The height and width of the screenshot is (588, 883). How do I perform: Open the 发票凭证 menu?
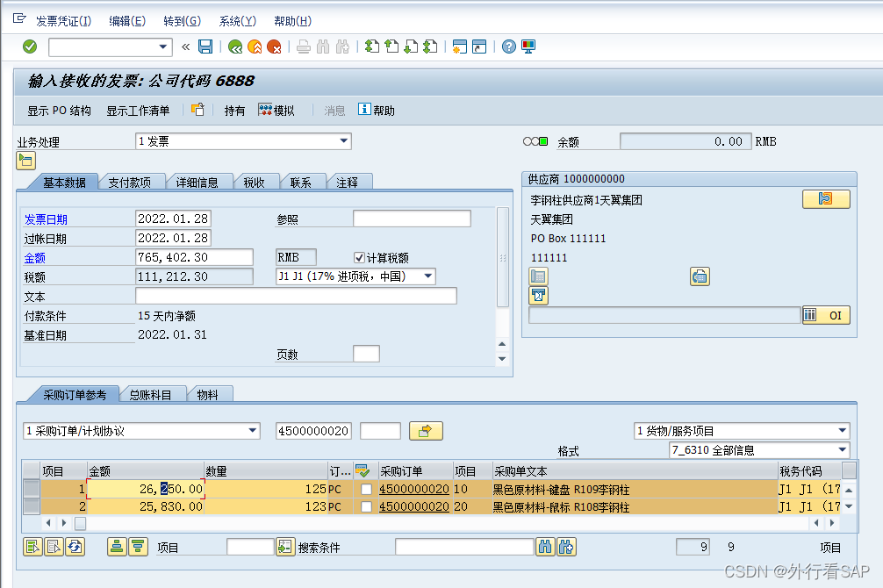pos(63,21)
